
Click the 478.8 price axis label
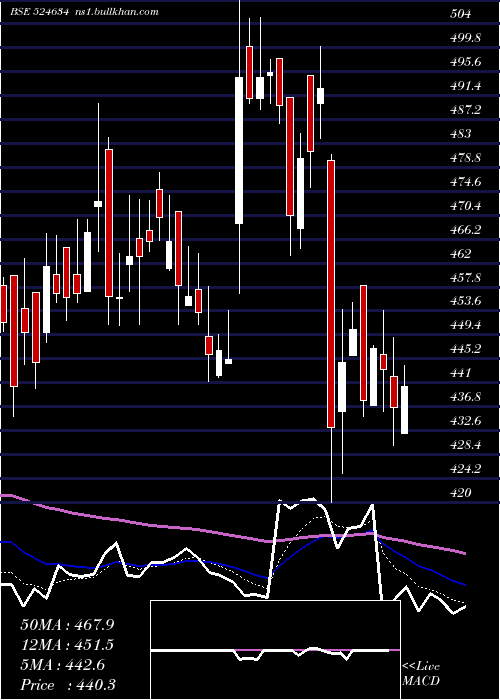pos(466,158)
